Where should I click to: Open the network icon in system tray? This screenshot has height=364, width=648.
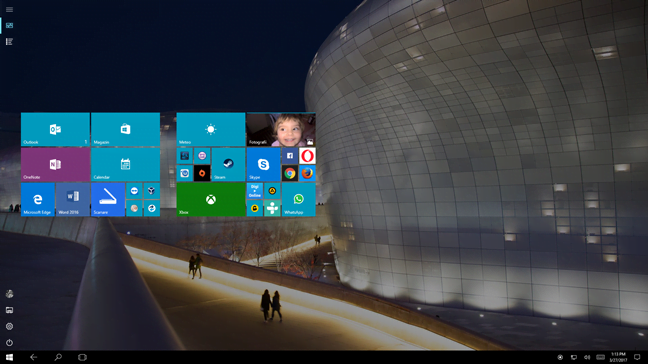pos(574,357)
